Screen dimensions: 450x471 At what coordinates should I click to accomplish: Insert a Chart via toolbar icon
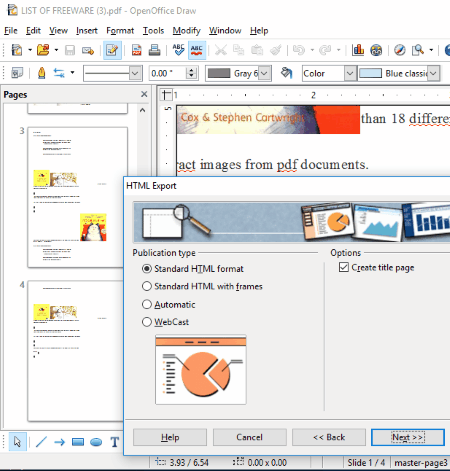click(x=358, y=50)
